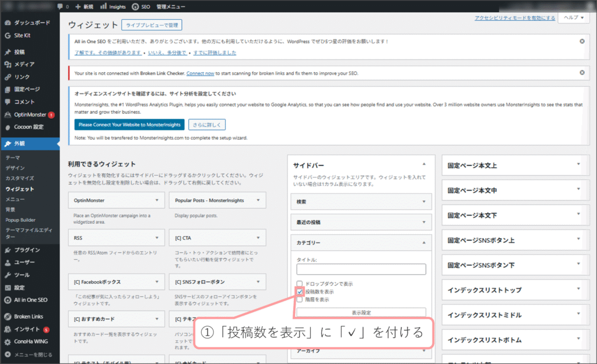Toggle the 階層を表示 checkbox

[300, 299]
